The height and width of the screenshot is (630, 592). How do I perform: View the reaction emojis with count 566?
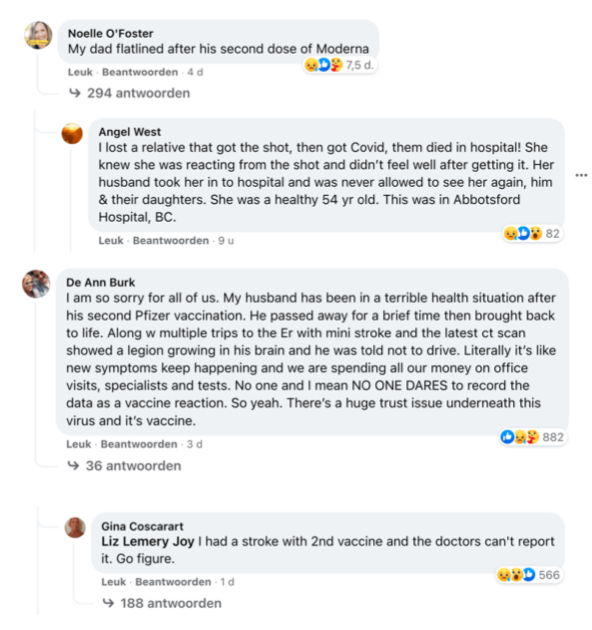point(528,575)
